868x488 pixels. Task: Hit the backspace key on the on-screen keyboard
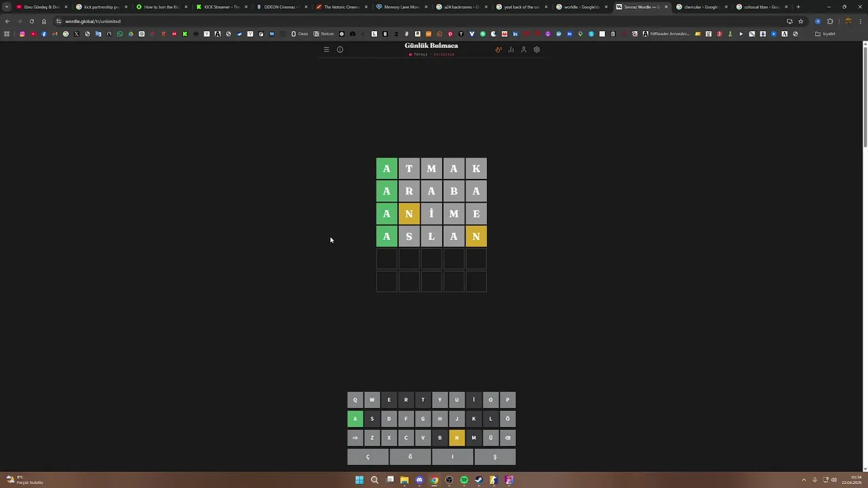507,438
